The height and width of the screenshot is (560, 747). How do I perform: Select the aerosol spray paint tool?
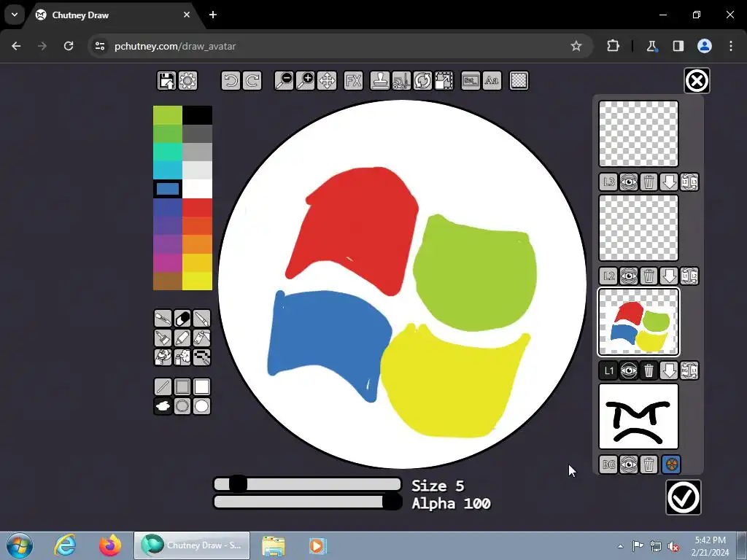click(182, 357)
